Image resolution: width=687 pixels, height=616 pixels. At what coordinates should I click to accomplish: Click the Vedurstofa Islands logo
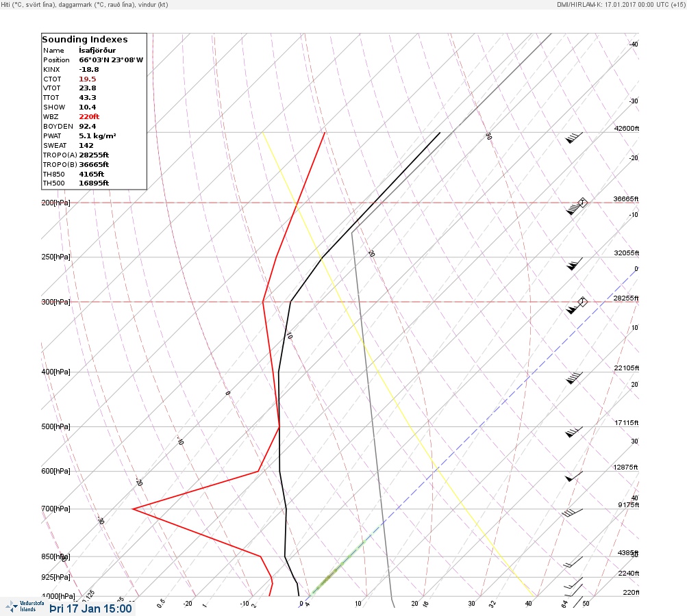(x=25, y=606)
